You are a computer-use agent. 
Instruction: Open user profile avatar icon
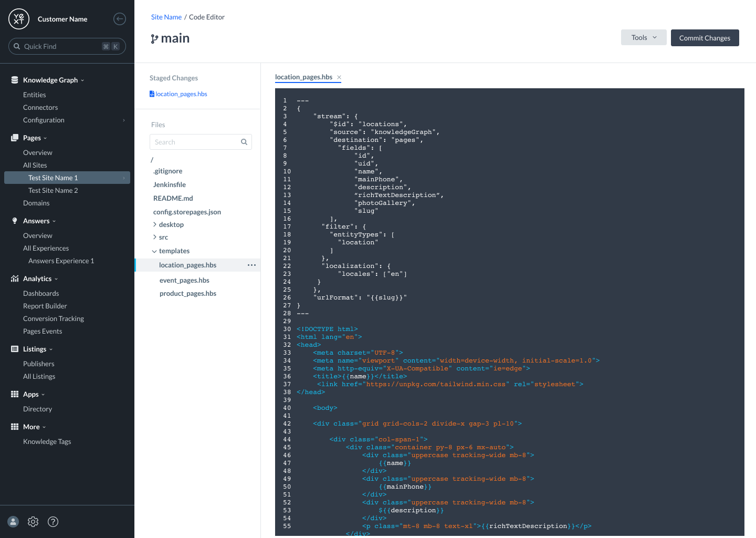tap(13, 522)
